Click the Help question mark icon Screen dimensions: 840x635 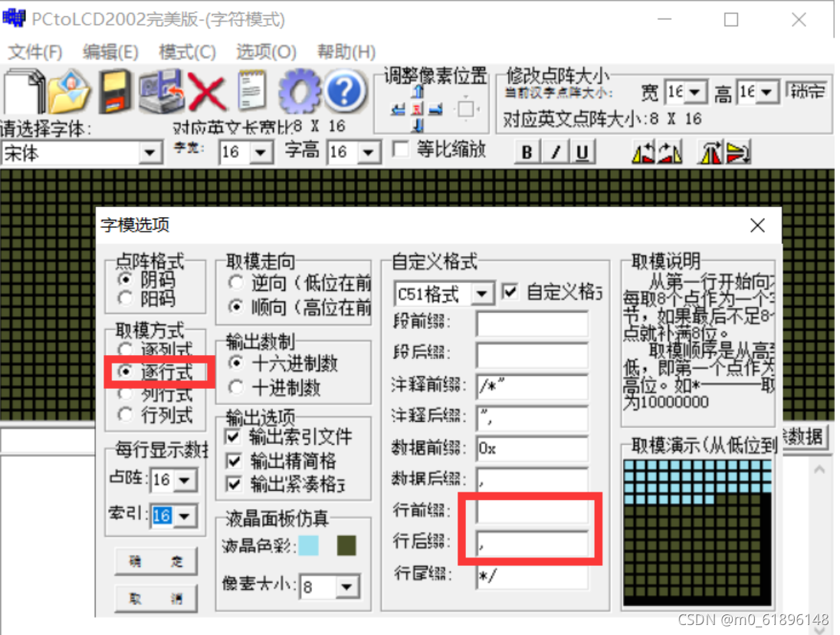(x=345, y=92)
